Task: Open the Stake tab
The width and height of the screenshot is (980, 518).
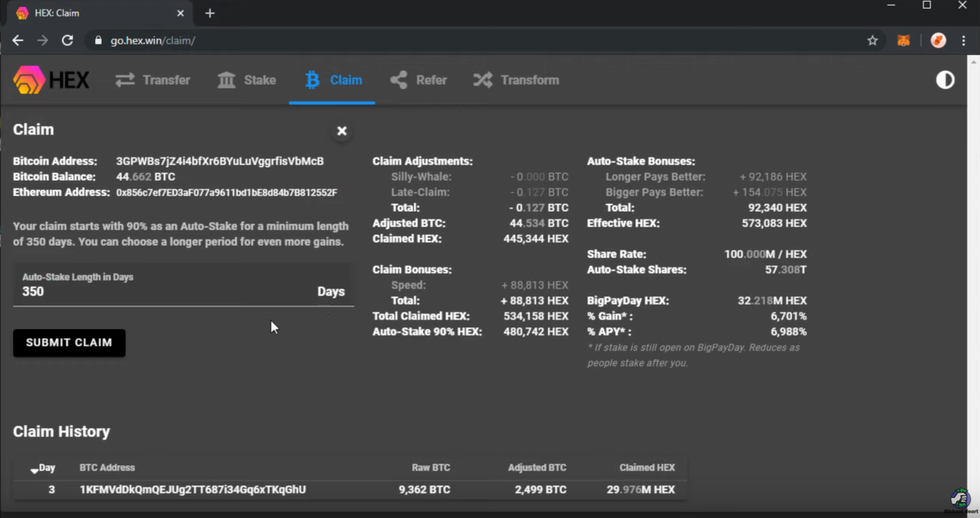Action: point(247,80)
